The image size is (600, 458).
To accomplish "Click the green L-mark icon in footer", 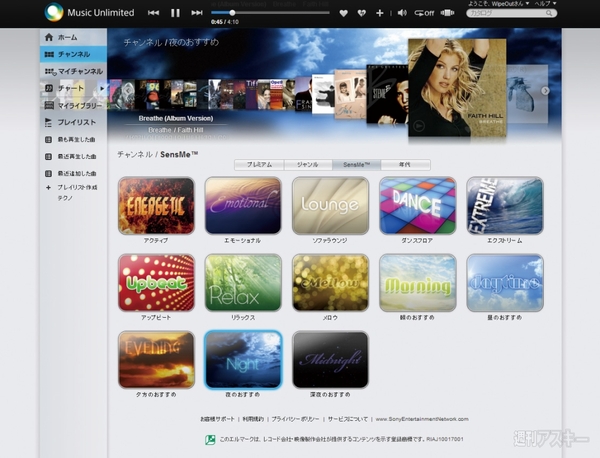I will [x=210, y=440].
